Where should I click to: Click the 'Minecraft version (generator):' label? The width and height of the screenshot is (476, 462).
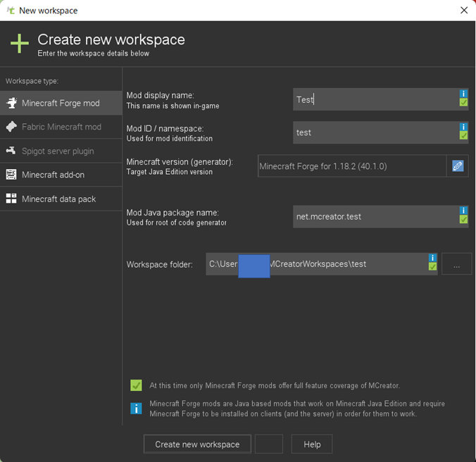click(180, 162)
